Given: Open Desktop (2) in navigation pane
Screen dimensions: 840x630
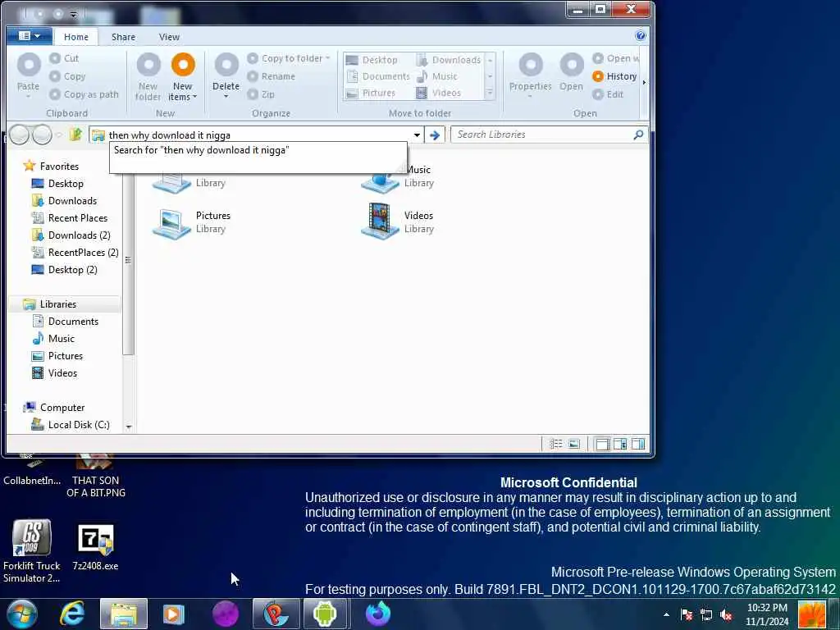Looking at the screenshot, I should [x=65, y=269].
